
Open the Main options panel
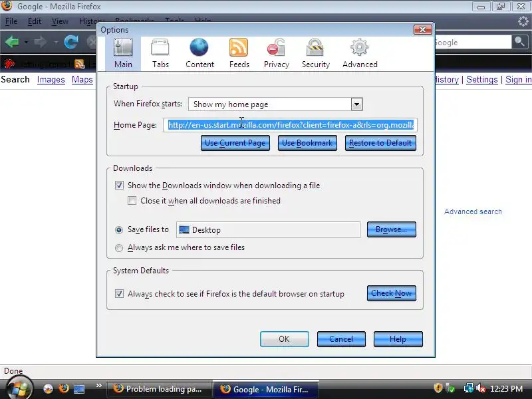[123, 54]
